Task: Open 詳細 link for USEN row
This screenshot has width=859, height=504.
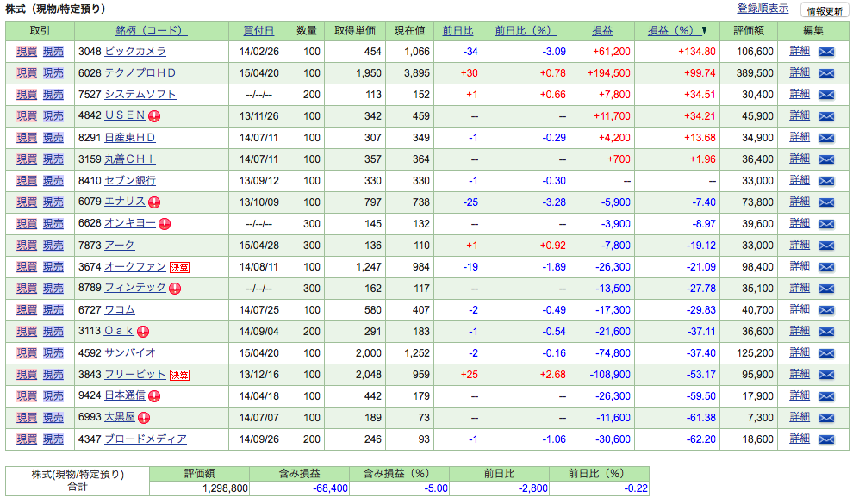Action: coord(800,115)
